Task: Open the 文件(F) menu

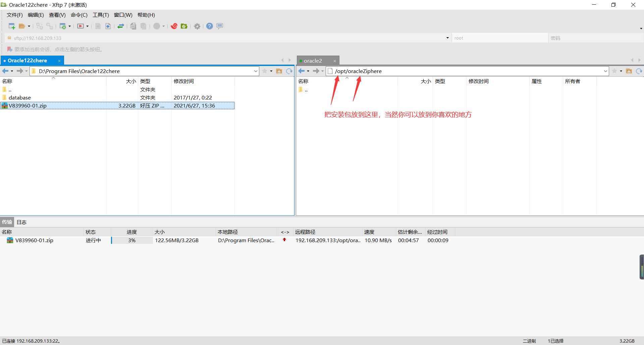Action: (x=14, y=15)
